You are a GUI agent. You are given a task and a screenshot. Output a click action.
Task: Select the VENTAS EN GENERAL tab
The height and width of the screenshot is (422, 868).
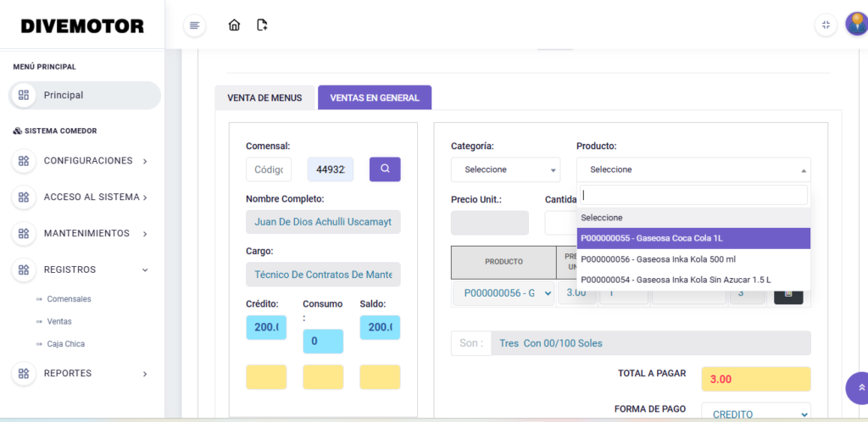click(x=374, y=97)
